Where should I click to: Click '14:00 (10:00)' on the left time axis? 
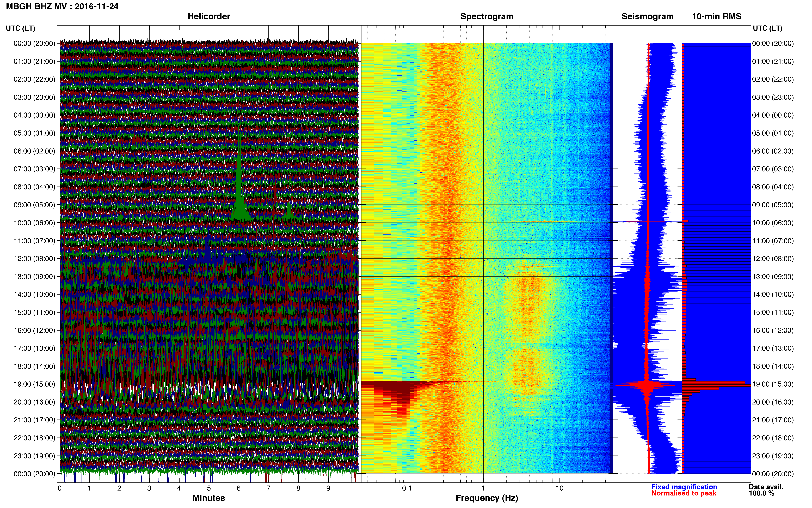point(34,295)
